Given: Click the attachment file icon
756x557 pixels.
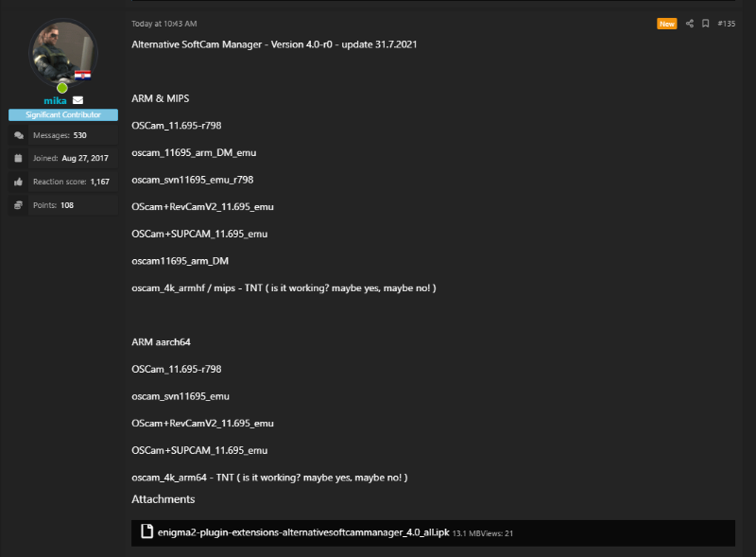Looking at the screenshot, I should [147, 532].
